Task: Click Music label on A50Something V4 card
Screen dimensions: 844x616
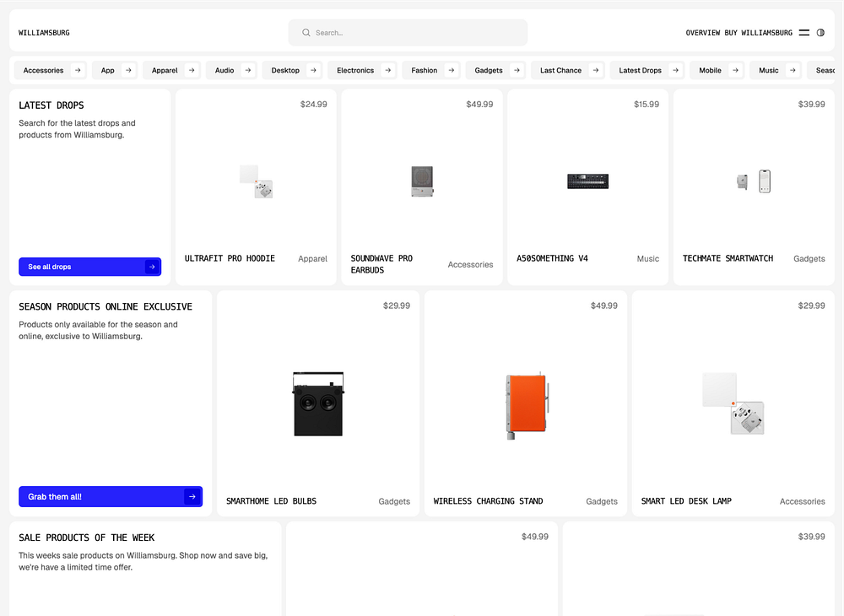Action: [648, 259]
